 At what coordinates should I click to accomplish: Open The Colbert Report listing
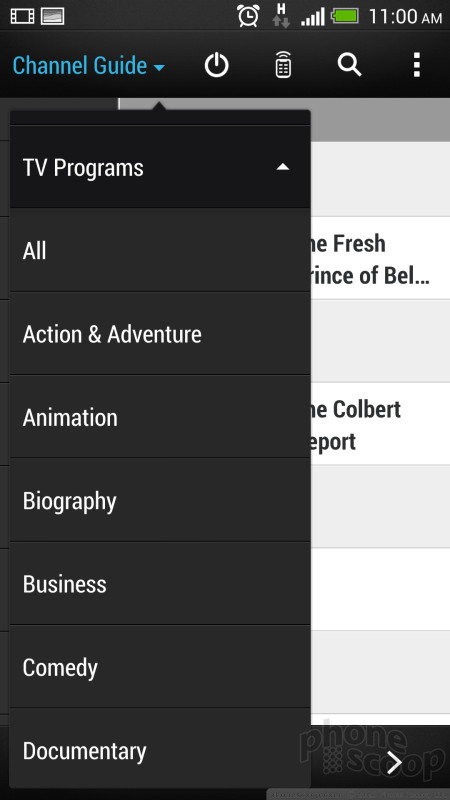click(380, 424)
